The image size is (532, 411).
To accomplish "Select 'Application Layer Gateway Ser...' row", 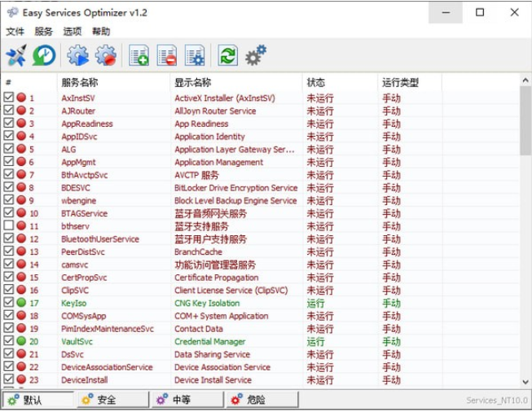I will pyautogui.click(x=260, y=150).
